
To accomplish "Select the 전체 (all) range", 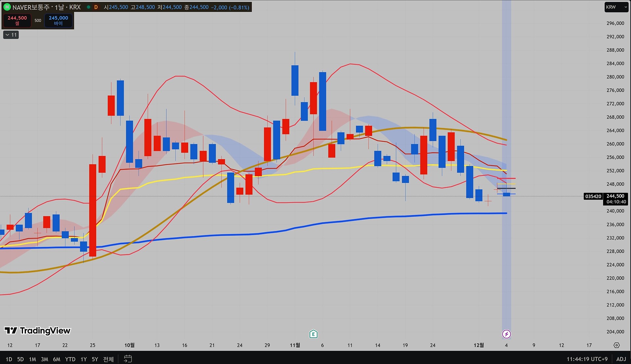I will coord(108,359).
